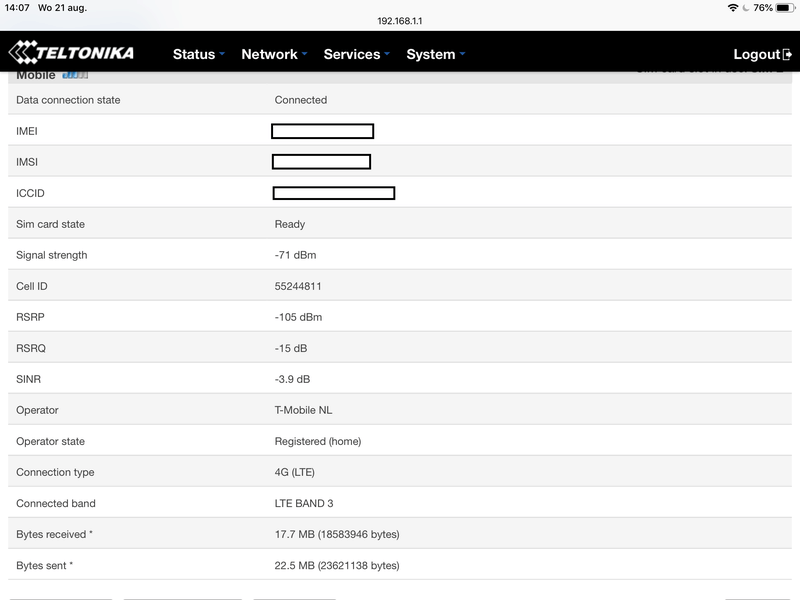This screenshot has width=800, height=600.
Task: Click the ICCID value field
Action: tap(334, 193)
